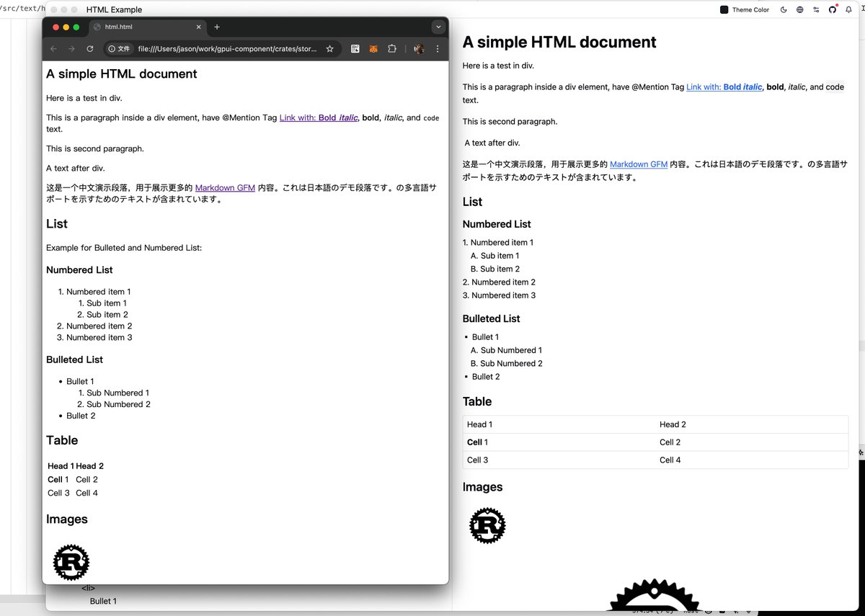This screenshot has height=616, width=865.
Task: Click 'A simple HTML document' heading in Chrome
Action: (121, 74)
